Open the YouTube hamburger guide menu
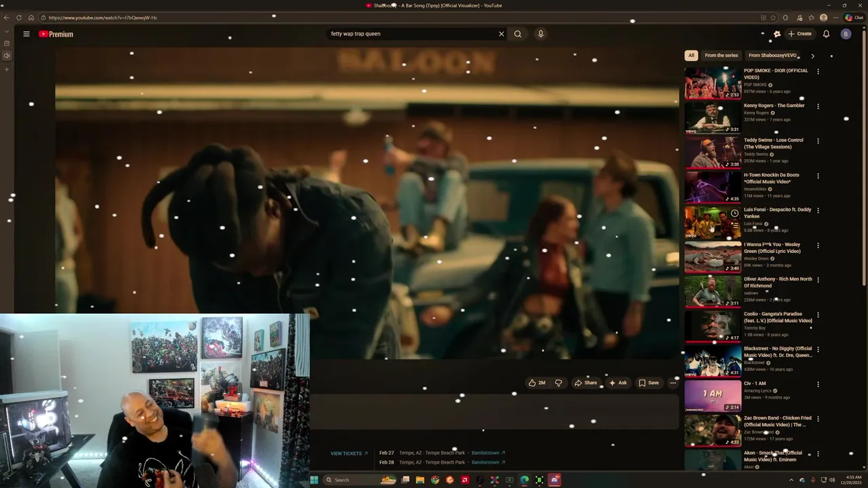Image resolution: width=868 pixels, height=488 pixels. 26,34
